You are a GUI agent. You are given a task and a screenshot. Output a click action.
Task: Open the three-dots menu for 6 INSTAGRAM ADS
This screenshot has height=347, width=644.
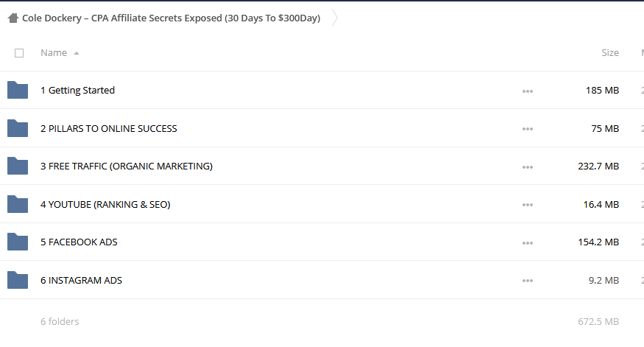point(528,281)
